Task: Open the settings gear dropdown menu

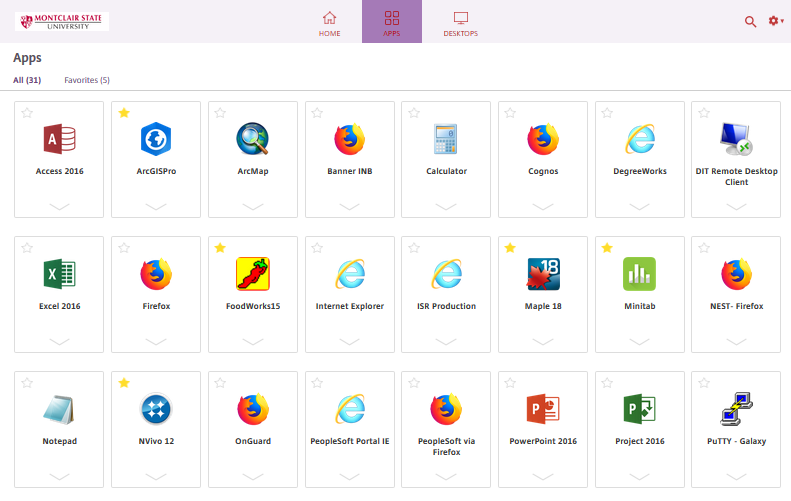Action: pyautogui.click(x=775, y=21)
